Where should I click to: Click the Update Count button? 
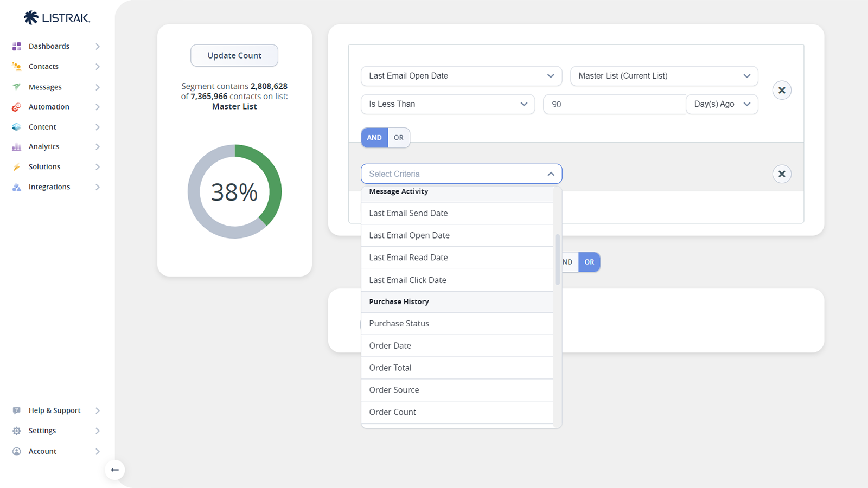tap(234, 55)
